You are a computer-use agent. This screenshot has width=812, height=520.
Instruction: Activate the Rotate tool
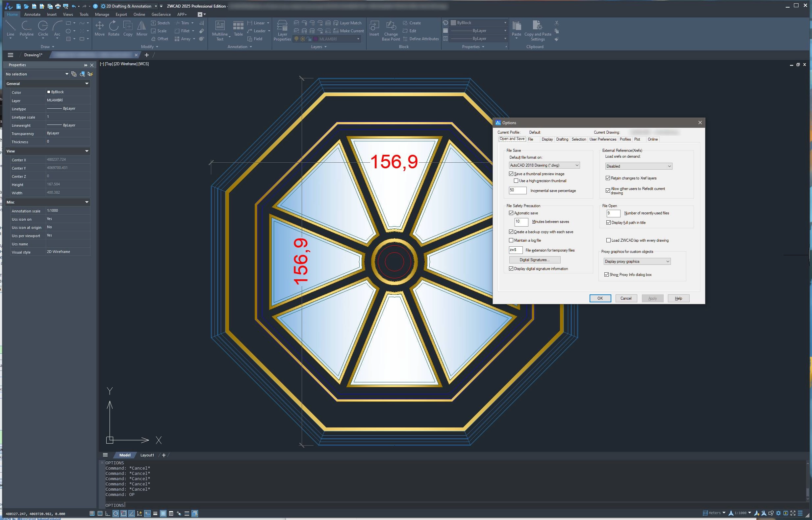coord(114,28)
